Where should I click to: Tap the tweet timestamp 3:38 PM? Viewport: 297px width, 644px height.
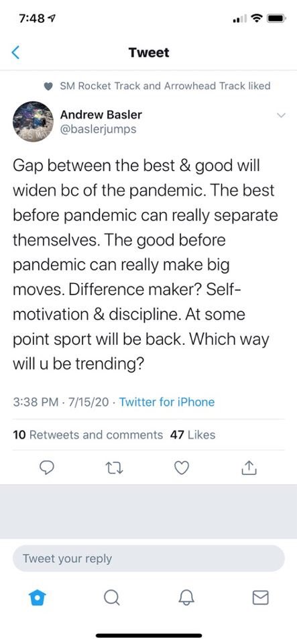point(36,402)
